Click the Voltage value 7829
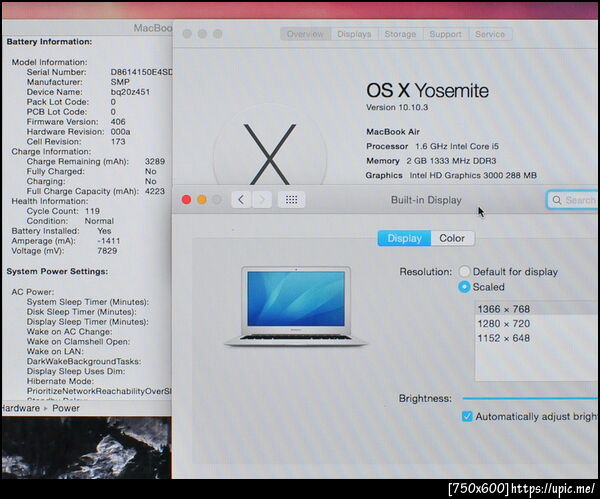This screenshot has width=600, height=499. click(107, 251)
